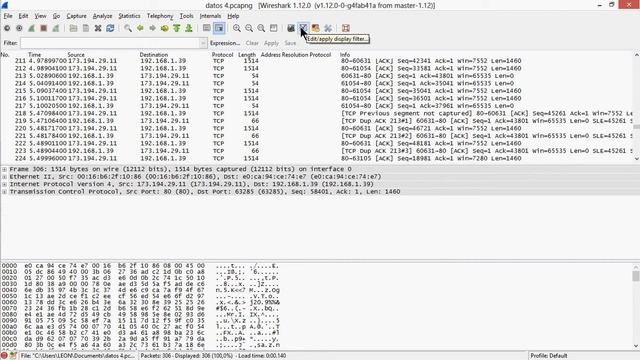Sort by the Destination column header
Image resolution: width=640 pixels, height=360 pixels.
coord(153,54)
